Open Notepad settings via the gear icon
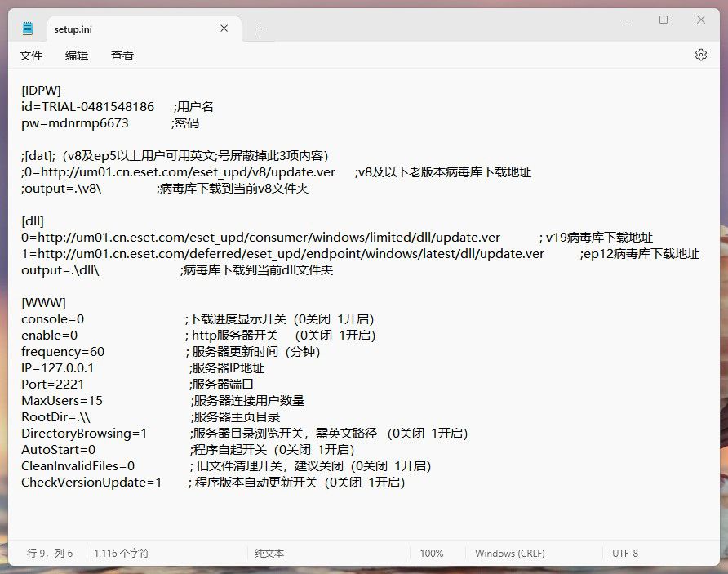The height and width of the screenshot is (574, 728). coord(700,55)
